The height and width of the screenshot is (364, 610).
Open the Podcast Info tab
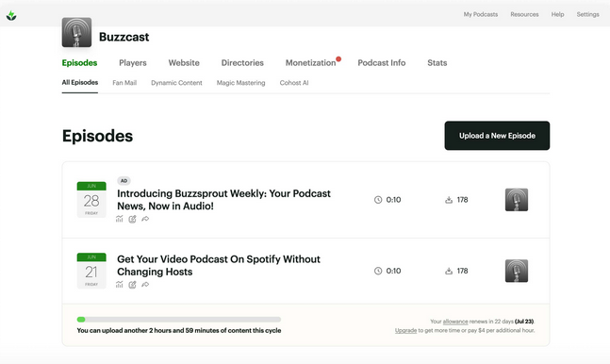382,62
